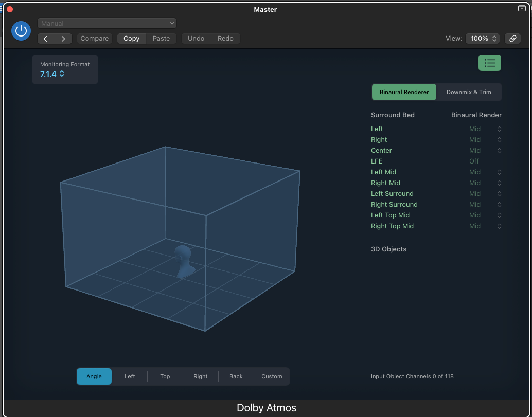Click the Binaural Render column heading
This screenshot has height=417, width=532.
(x=476, y=115)
